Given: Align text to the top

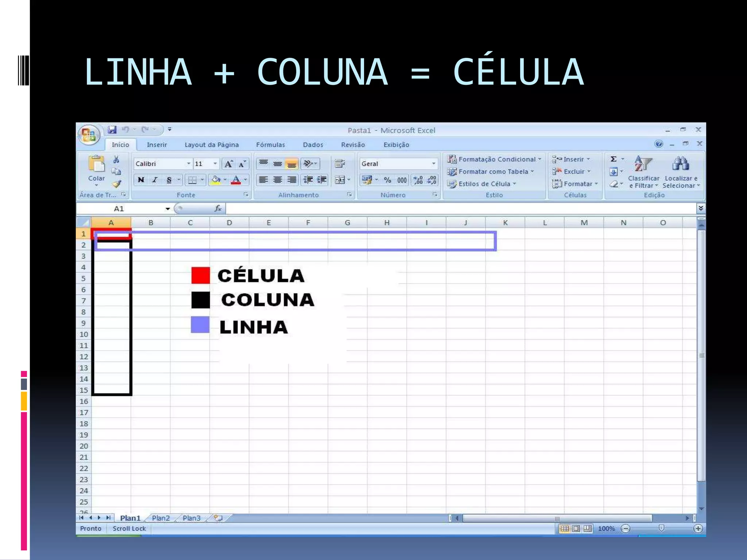Looking at the screenshot, I should (263, 164).
